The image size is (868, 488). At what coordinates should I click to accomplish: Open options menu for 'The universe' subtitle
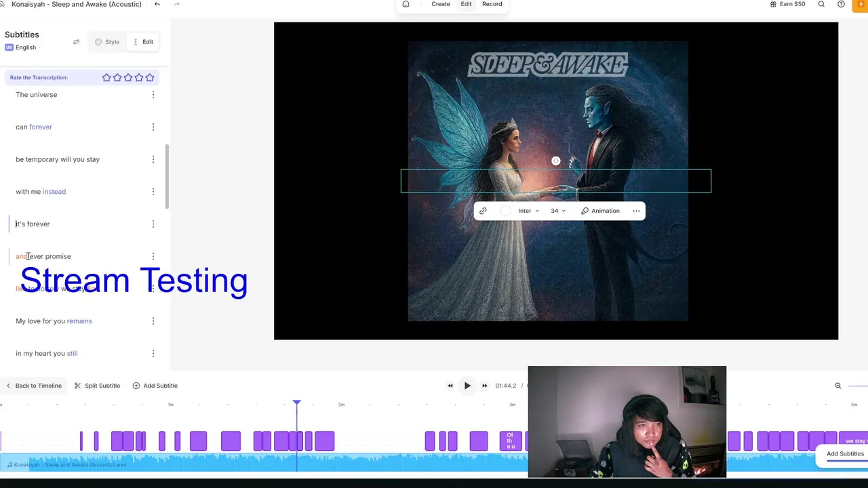tap(153, 95)
